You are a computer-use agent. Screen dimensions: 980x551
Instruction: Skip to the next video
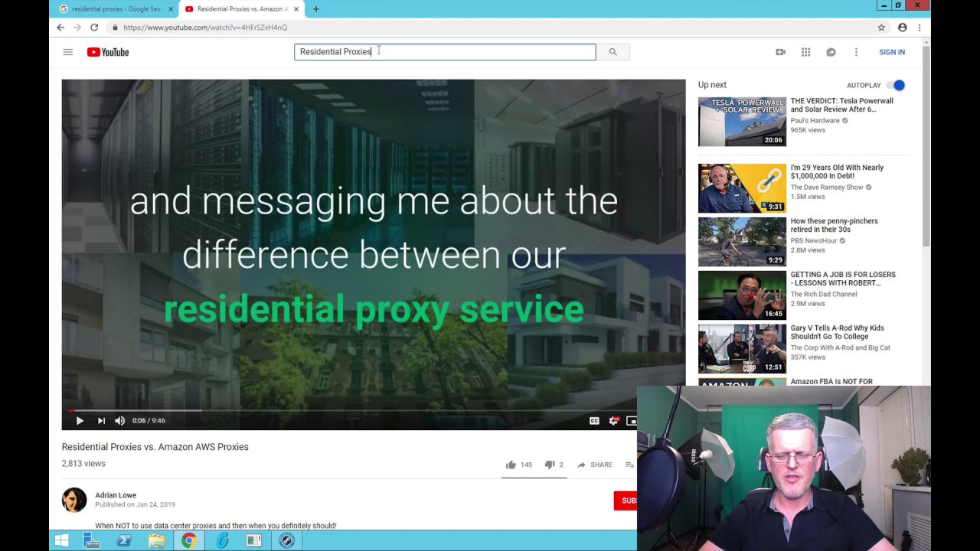[101, 421]
